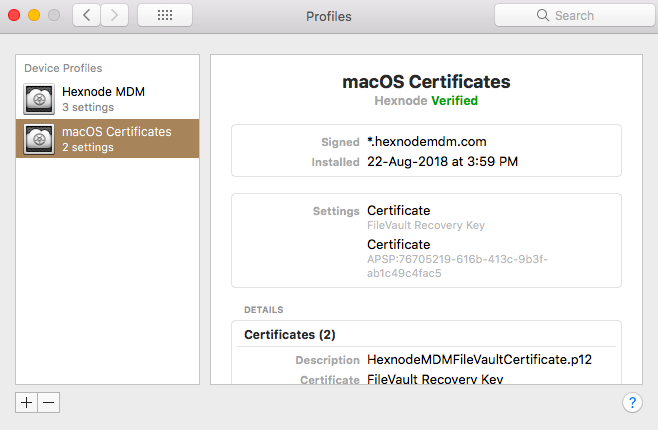
Task: Click the FileVault Recovery Key setting
Action: (426, 225)
